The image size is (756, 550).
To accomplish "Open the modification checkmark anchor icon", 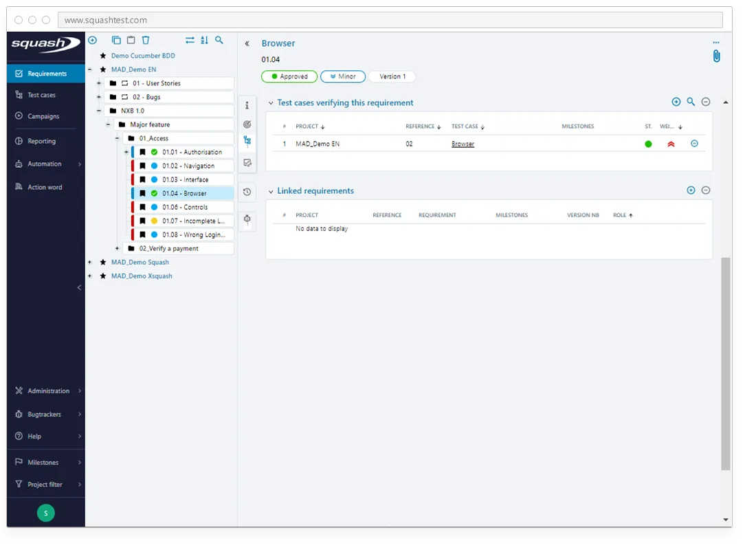I will pos(247,162).
